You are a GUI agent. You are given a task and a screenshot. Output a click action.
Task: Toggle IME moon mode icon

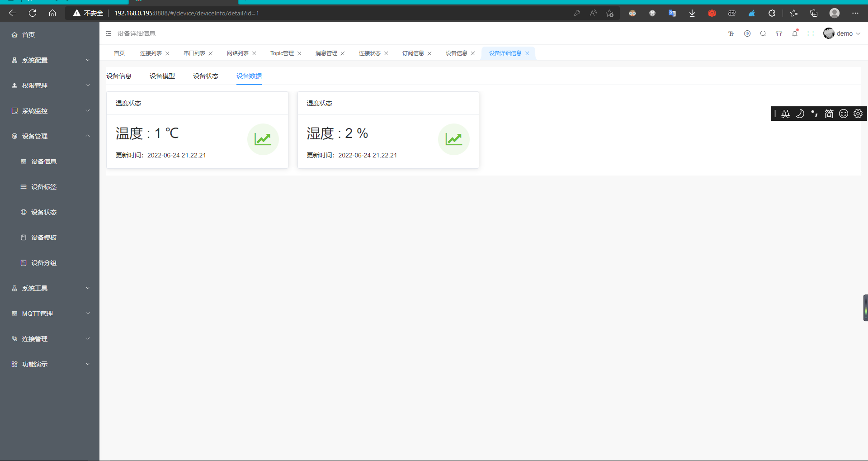(800, 114)
